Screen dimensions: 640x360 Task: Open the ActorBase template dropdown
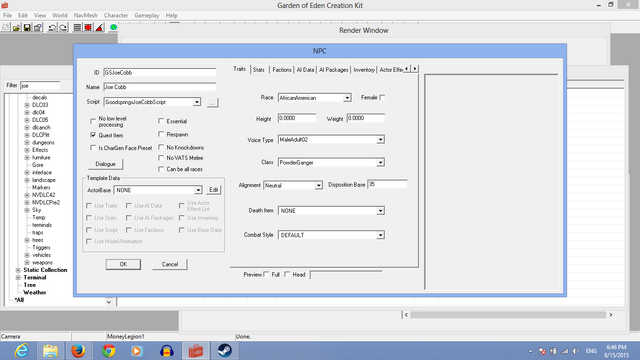point(198,190)
